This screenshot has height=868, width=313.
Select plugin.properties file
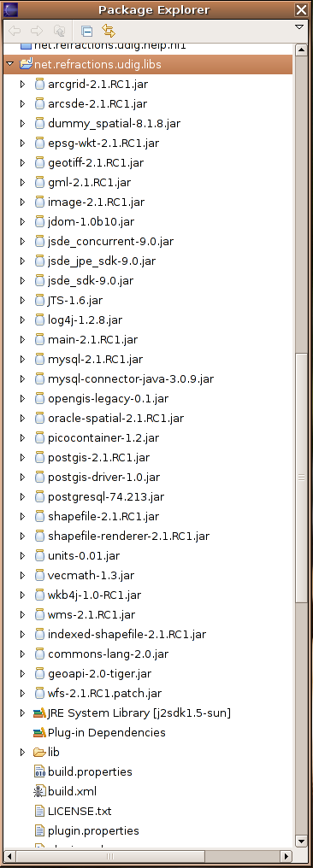pos(93,831)
